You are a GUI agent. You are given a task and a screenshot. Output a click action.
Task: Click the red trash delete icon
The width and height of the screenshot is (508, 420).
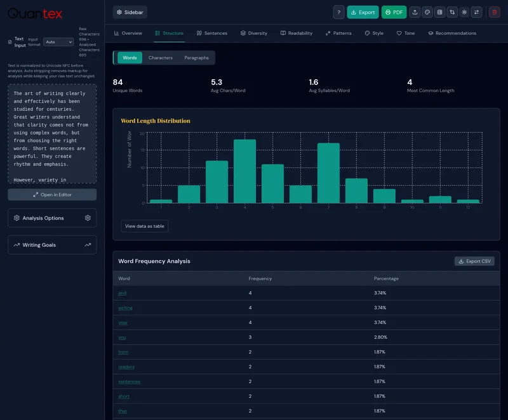click(x=495, y=12)
